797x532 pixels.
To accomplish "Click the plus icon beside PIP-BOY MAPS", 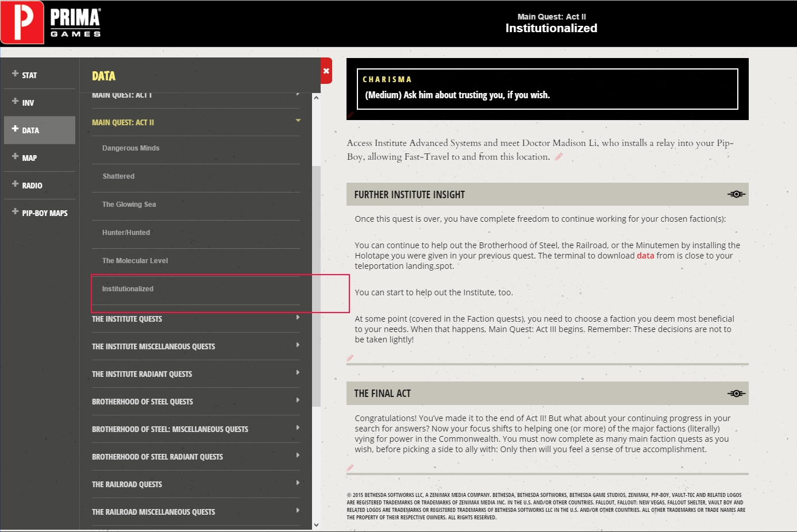I will pyautogui.click(x=16, y=211).
